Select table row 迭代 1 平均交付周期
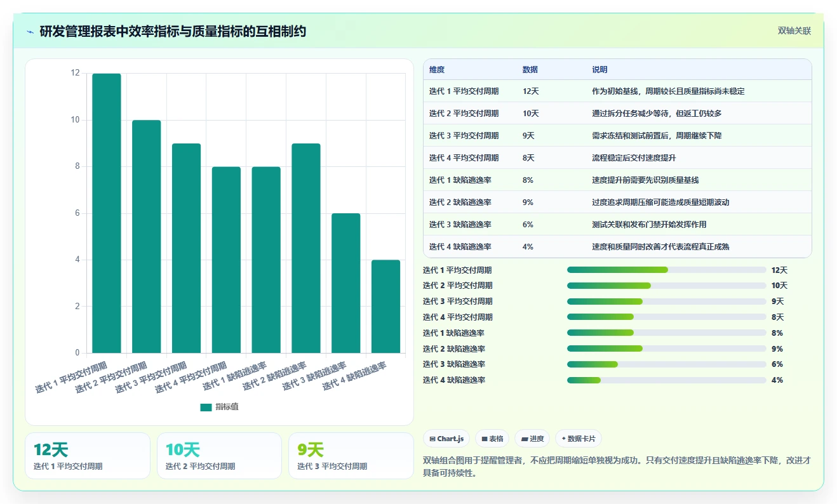The image size is (837, 504). [617, 91]
